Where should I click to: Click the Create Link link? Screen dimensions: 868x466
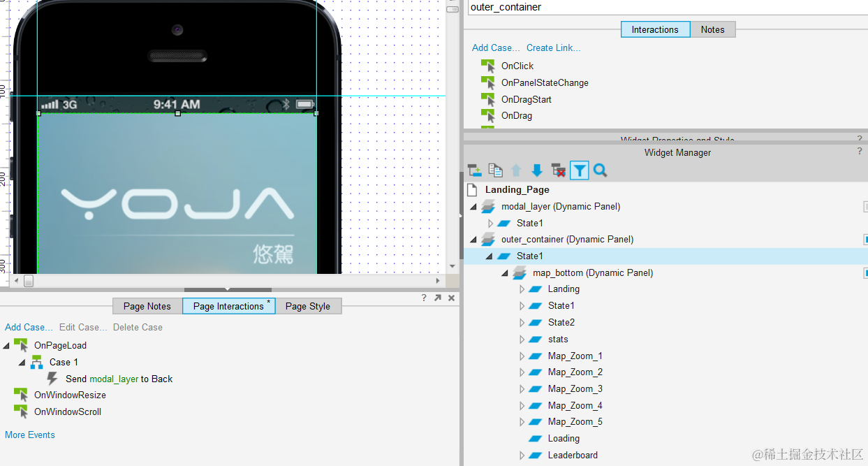click(x=554, y=48)
